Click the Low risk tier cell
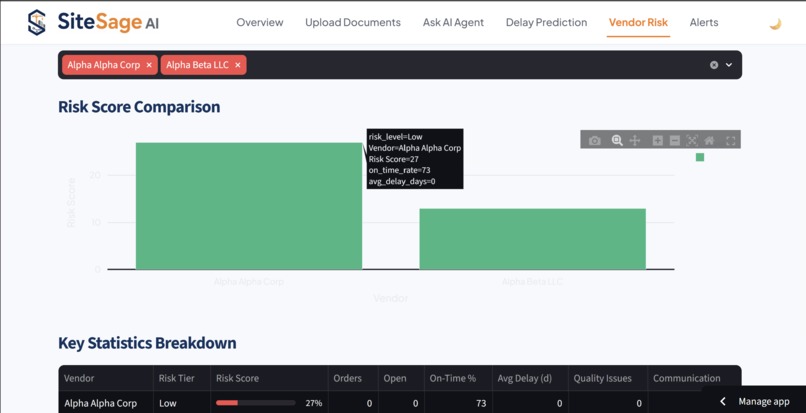Image resolution: width=806 pixels, height=413 pixels. (181, 403)
